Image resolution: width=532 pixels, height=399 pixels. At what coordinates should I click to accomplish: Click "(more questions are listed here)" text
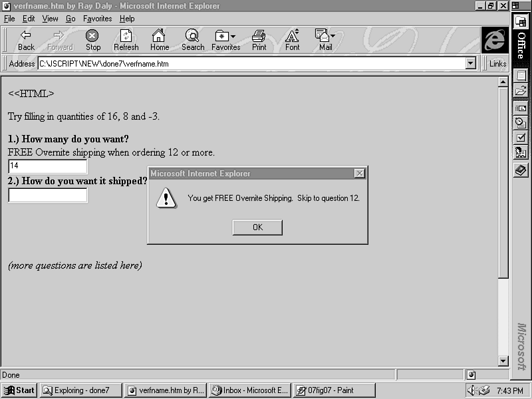[74, 265]
